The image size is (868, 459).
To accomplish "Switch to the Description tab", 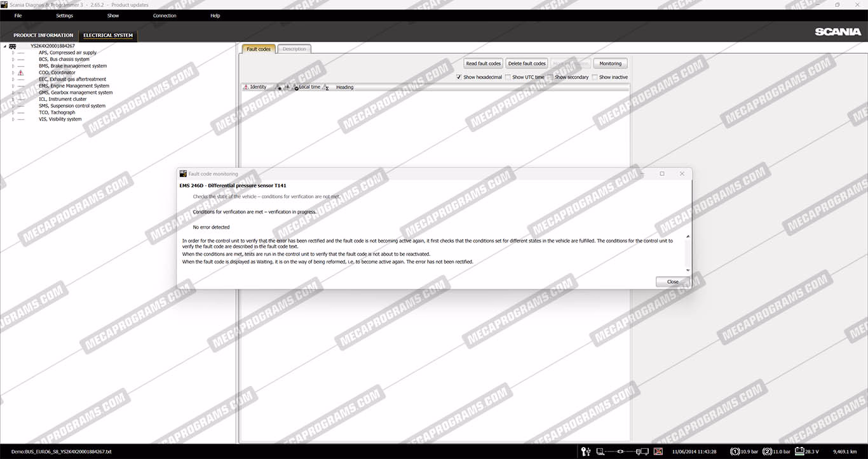I will 294,49.
